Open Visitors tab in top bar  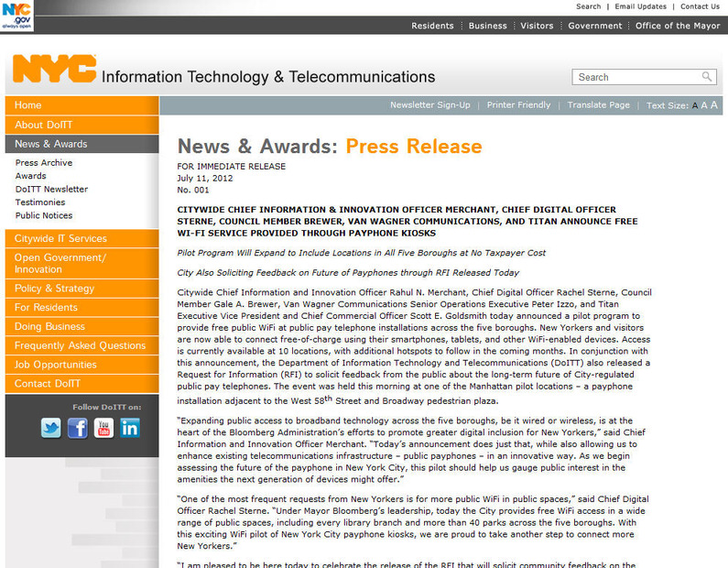coord(537,26)
